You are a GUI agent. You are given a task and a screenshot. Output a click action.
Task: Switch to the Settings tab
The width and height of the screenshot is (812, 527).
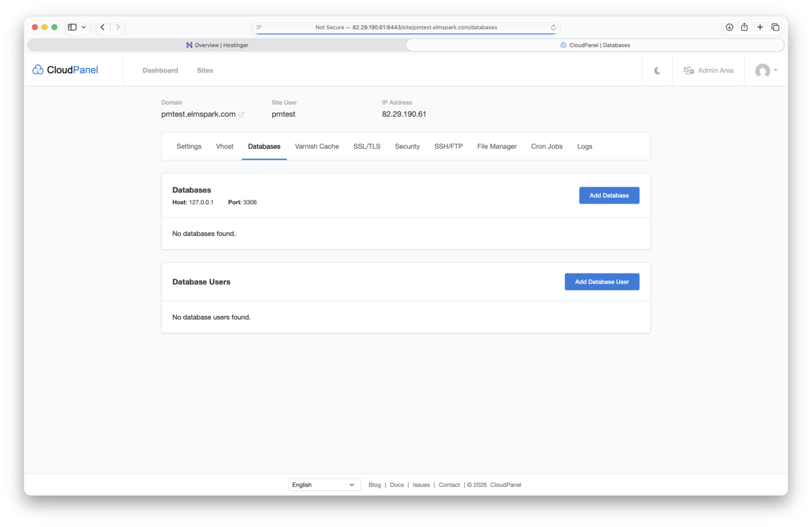pyautogui.click(x=189, y=146)
